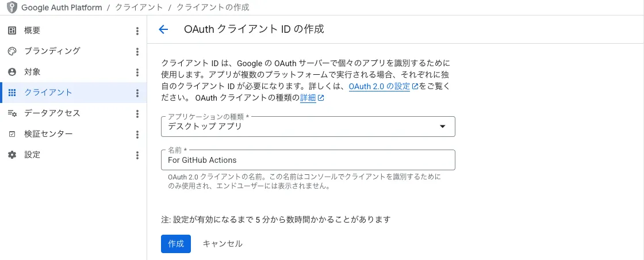Click the クライアント grid icon
The image size is (644, 260).
click(x=12, y=93)
